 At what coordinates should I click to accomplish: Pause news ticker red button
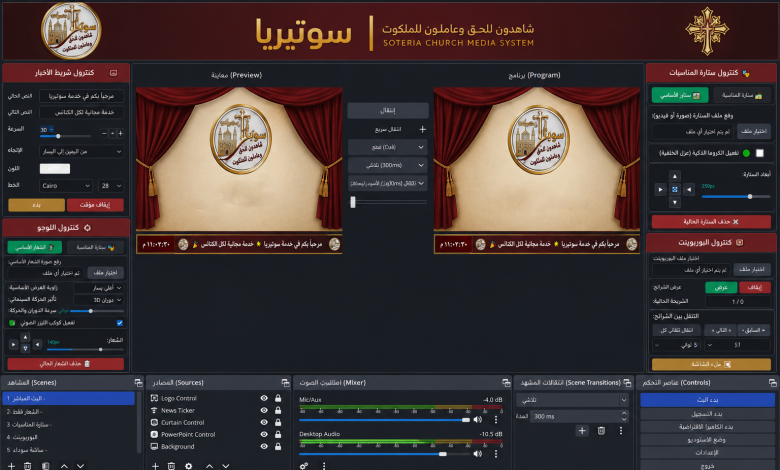pos(95,205)
